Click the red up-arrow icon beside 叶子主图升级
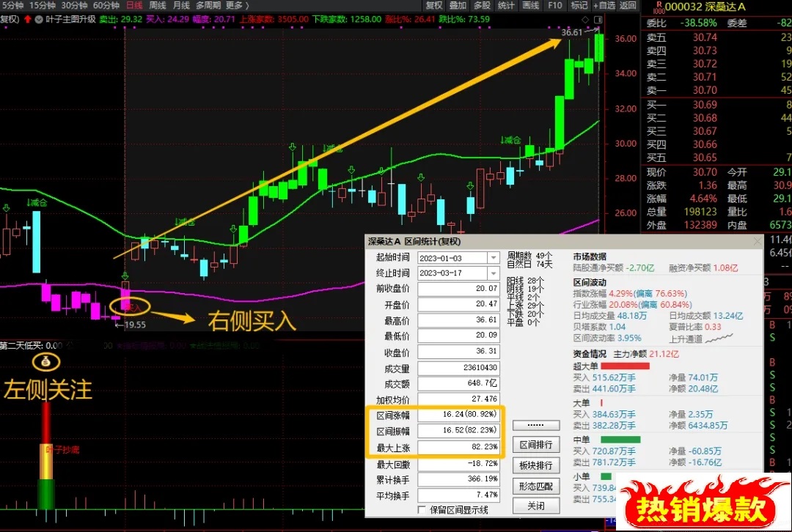The image size is (792, 532). (x=27, y=19)
